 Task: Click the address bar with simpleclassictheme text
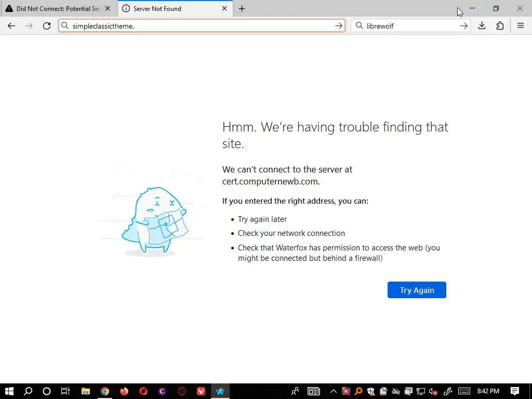(x=202, y=26)
